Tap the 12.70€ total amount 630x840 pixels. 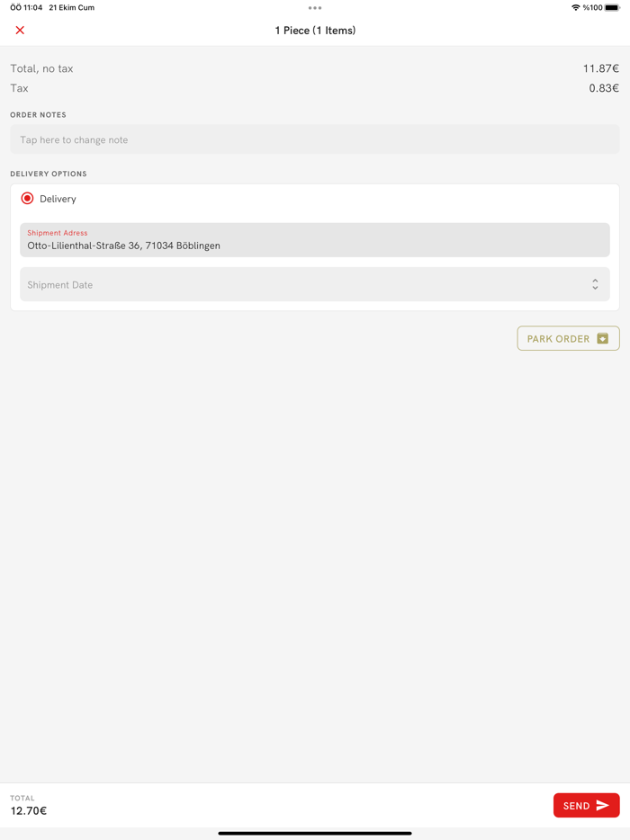(29, 810)
